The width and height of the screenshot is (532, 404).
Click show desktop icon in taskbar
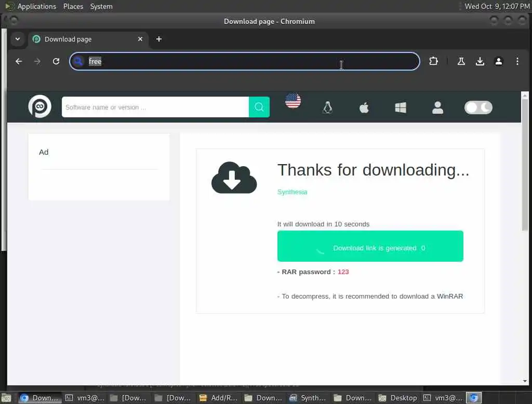6,398
